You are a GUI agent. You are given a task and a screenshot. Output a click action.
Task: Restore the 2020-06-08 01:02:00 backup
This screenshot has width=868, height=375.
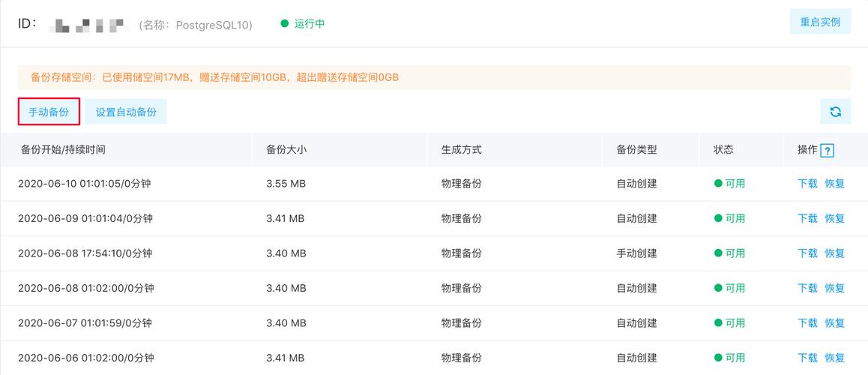pos(834,288)
